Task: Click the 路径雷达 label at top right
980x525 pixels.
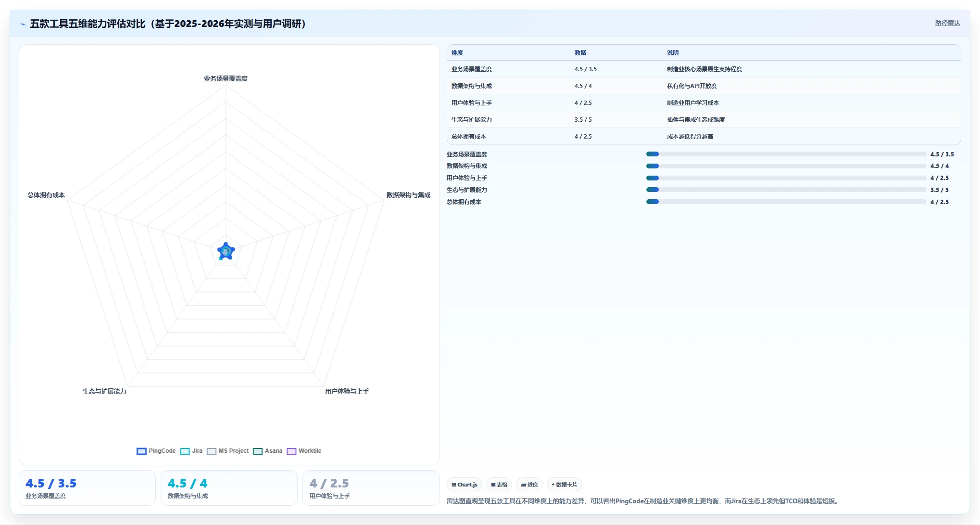Action: [x=947, y=23]
